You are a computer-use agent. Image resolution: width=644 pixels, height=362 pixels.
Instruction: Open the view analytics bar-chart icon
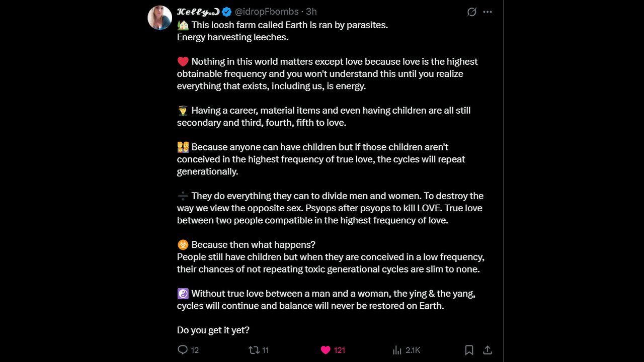pyautogui.click(x=397, y=350)
